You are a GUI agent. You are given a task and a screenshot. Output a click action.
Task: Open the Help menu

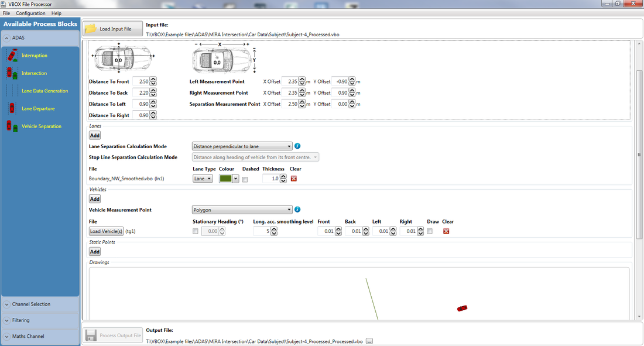coord(56,13)
